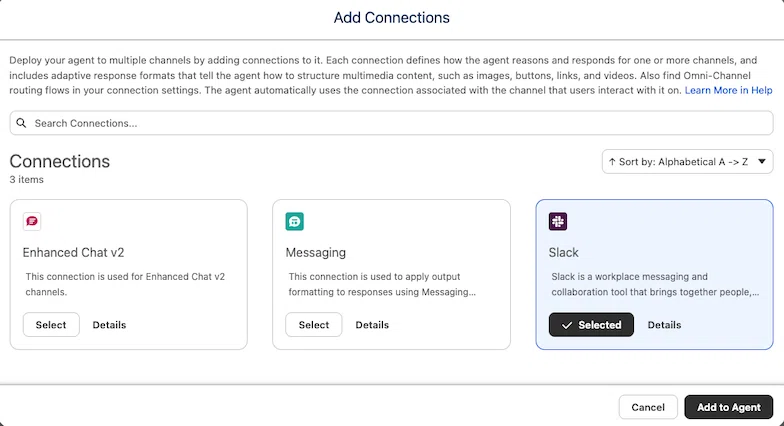Deselect the Slack connection via Selected button
The height and width of the screenshot is (426, 784).
pos(591,325)
